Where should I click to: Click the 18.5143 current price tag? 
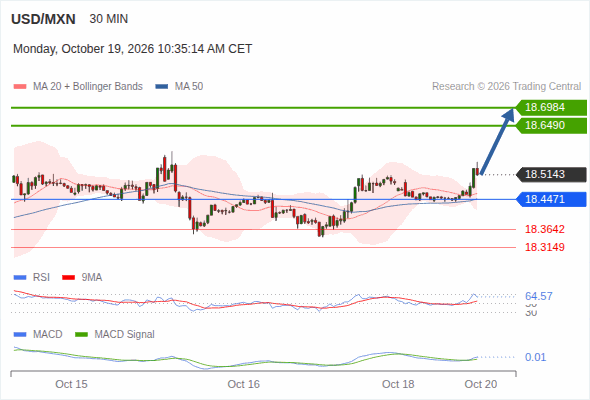(551, 174)
